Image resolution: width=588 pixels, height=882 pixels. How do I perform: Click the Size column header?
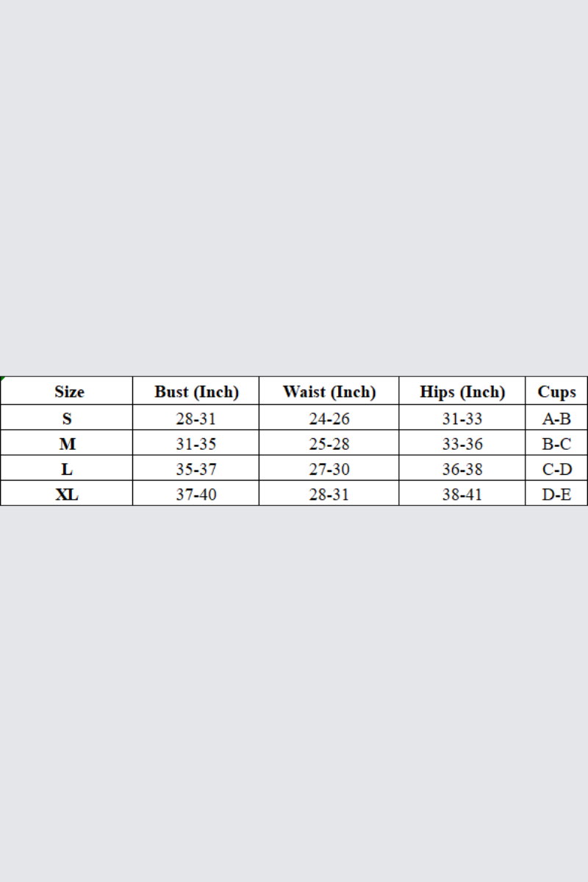coord(69,392)
